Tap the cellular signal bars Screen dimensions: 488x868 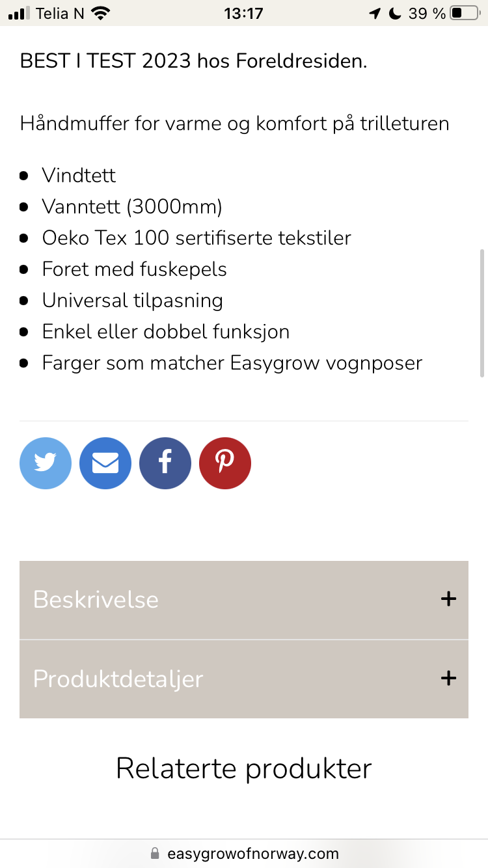pyautogui.click(x=20, y=13)
